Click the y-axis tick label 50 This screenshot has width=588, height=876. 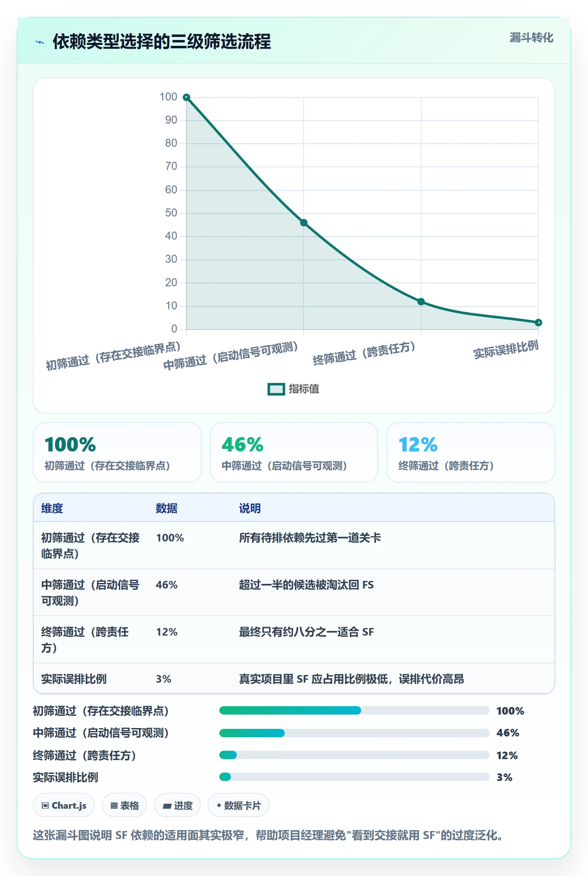pyautogui.click(x=171, y=213)
